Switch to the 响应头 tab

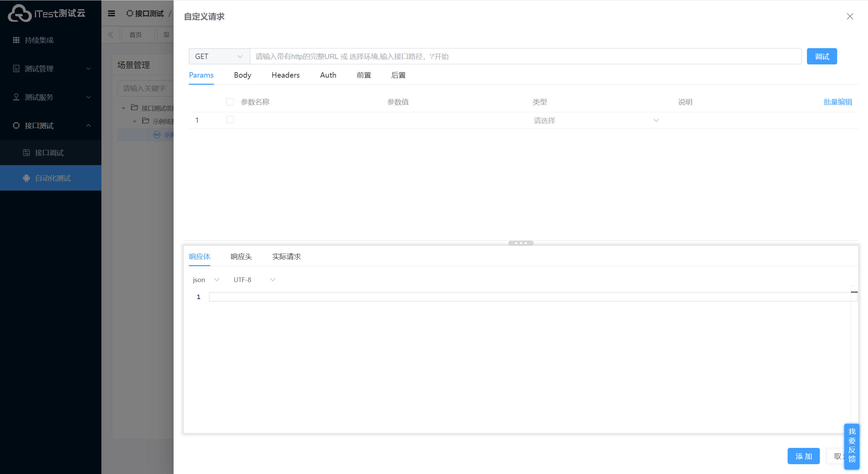pyautogui.click(x=241, y=257)
